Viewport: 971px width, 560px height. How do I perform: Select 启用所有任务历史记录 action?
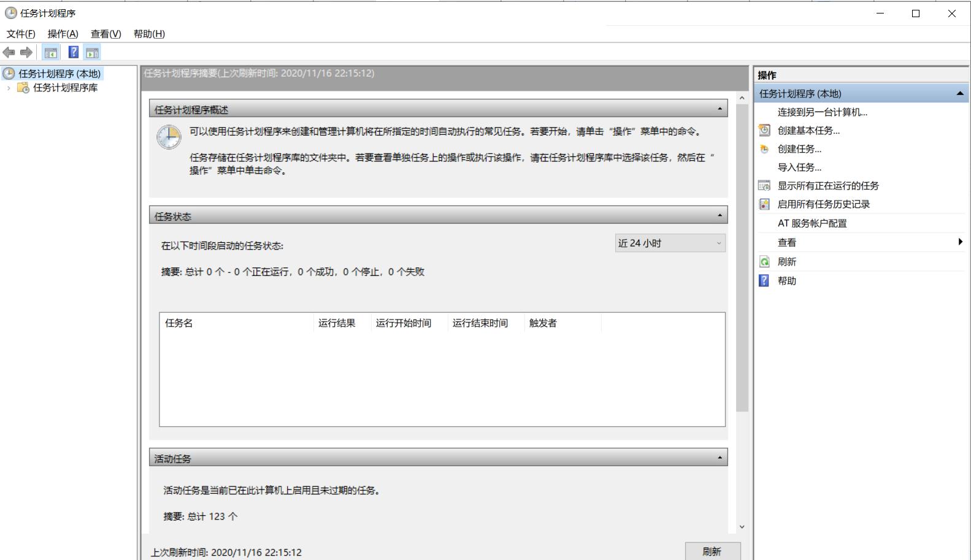824,204
